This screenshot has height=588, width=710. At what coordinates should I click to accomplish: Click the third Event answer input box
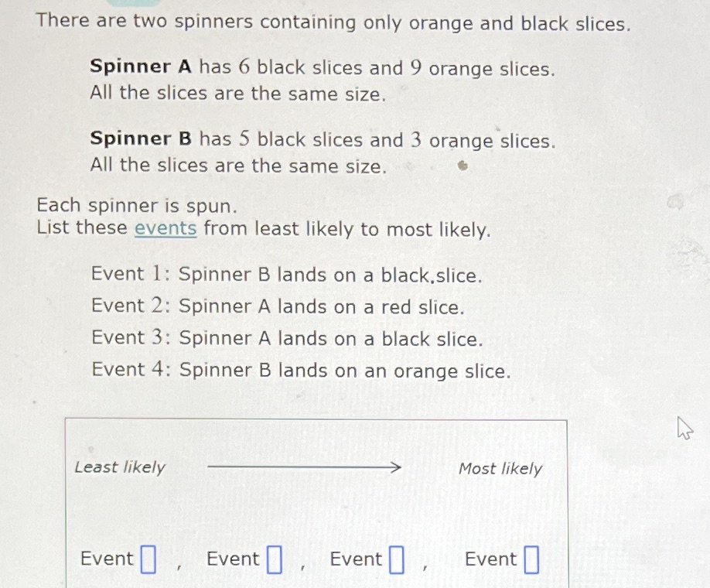[x=395, y=559]
